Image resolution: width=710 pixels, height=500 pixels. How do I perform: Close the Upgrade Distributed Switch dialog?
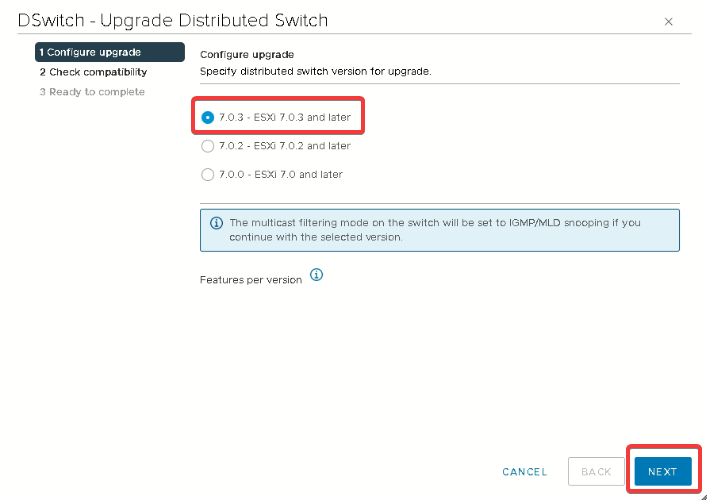tap(668, 21)
